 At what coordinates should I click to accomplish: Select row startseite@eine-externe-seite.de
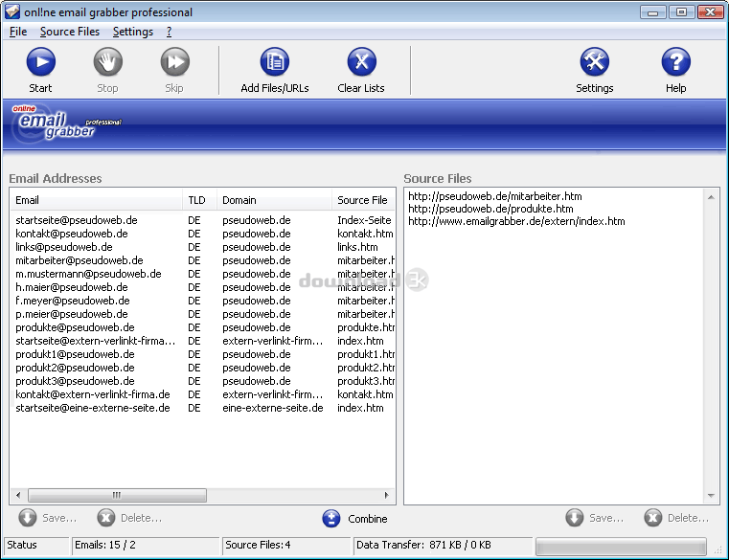tap(203, 408)
